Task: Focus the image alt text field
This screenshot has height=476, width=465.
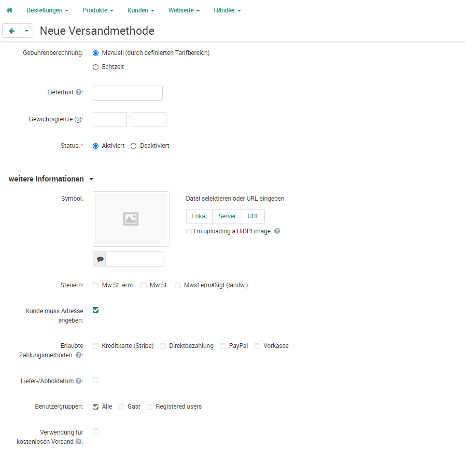Action: (135, 259)
